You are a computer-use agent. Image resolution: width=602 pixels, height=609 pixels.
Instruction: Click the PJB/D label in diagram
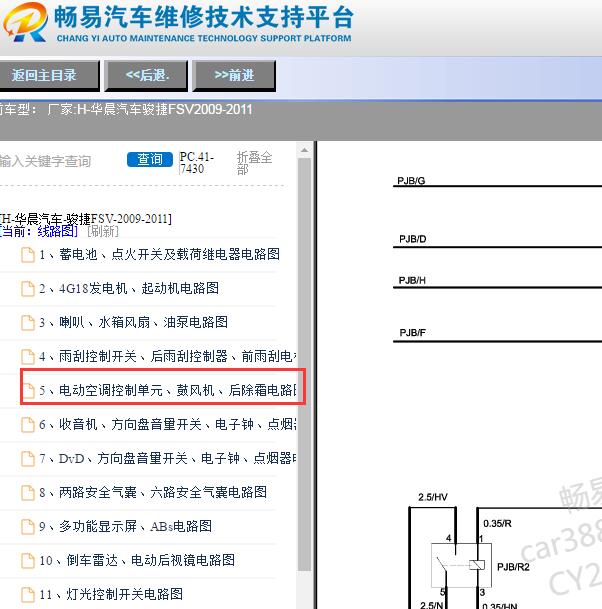pos(412,239)
